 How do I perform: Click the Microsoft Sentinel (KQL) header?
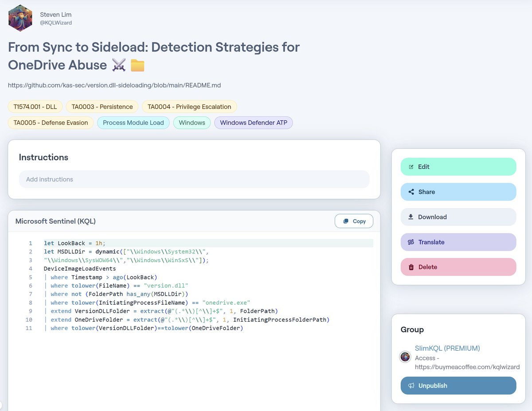[55, 221]
